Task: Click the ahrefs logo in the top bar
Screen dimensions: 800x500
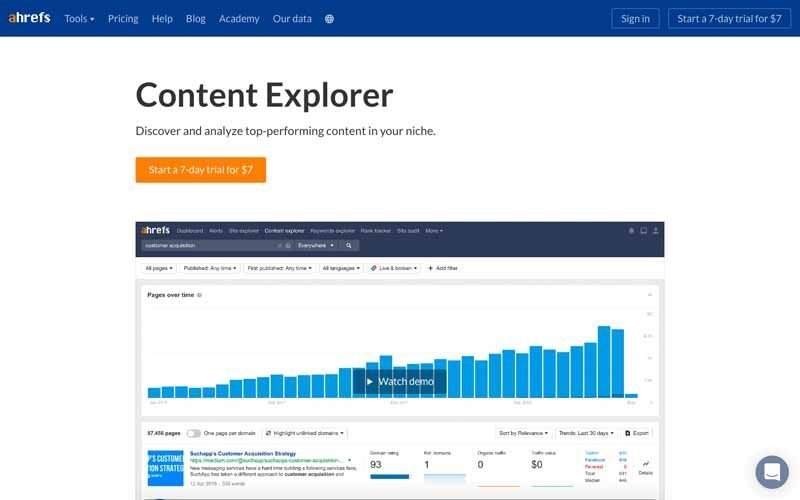Action: [x=29, y=18]
